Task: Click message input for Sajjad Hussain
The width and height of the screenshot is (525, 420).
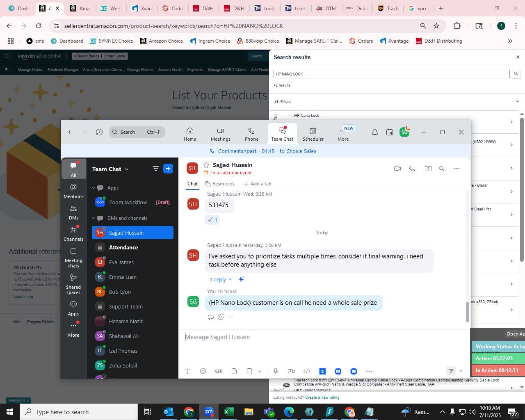Action: 324,337
